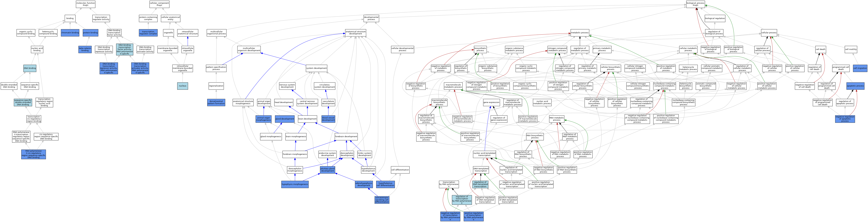Click the circulatory system development node

coord(324,86)
